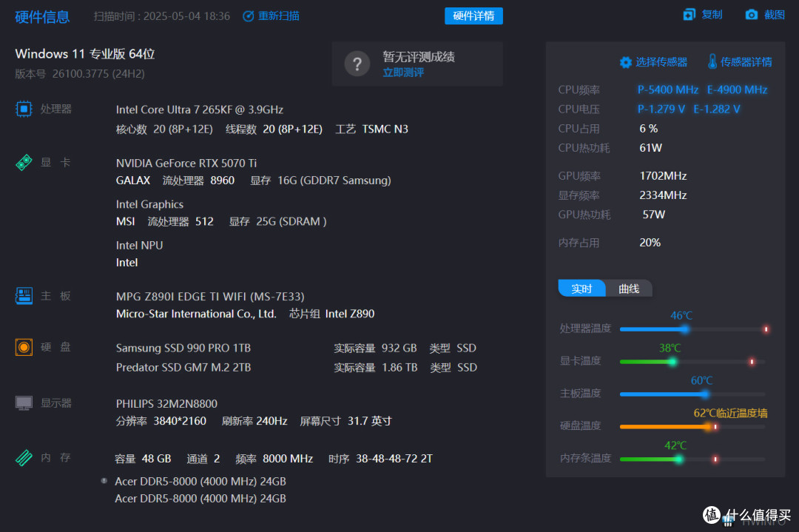Switch to the 曲线 curve tab
Image resolution: width=799 pixels, height=532 pixels.
628,289
